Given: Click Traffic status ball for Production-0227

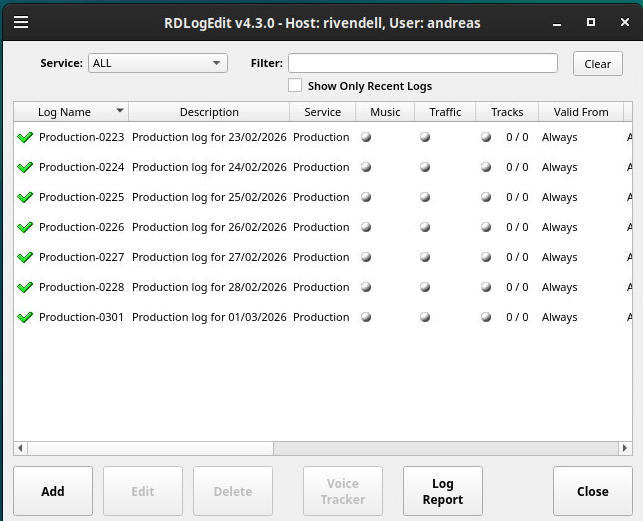Looking at the screenshot, I should click(425, 257).
